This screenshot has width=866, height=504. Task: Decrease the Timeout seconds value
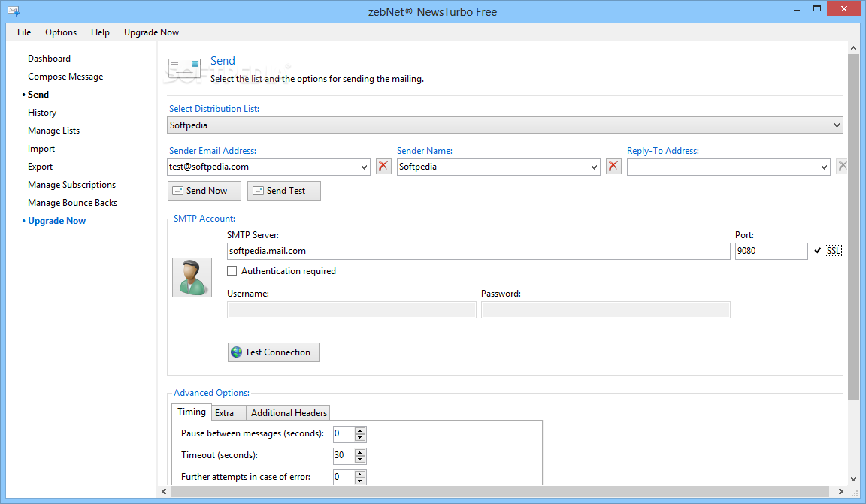(x=359, y=459)
